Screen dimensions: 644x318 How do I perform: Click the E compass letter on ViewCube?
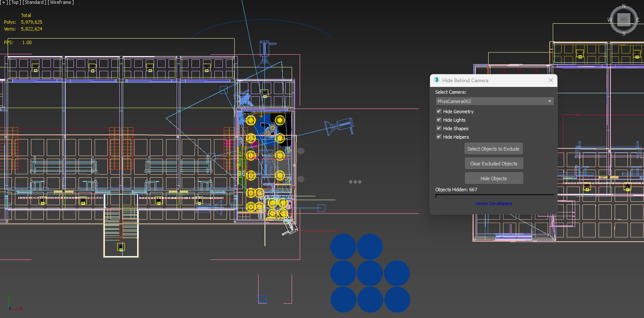point(637,20)
